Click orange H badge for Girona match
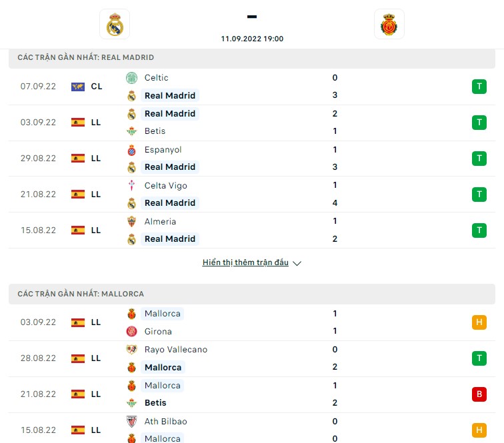 (x=479, y=322)
